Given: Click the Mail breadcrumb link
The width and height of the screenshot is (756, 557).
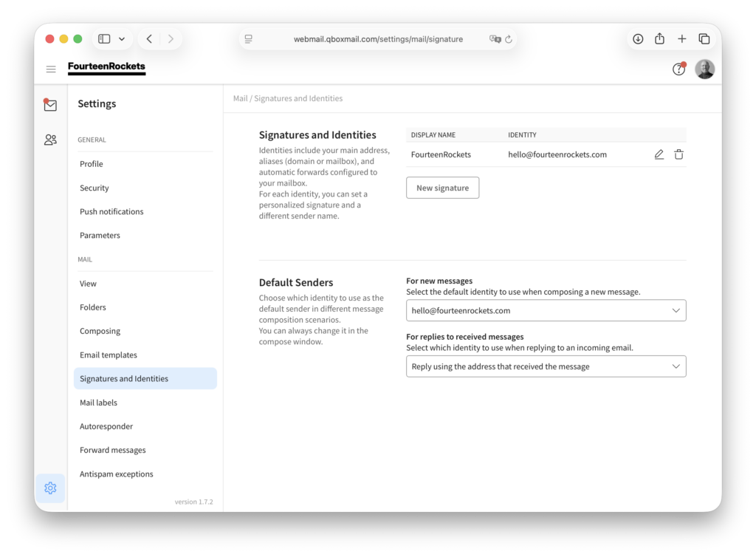Looking at the screenshot, I should click(240, 98).
